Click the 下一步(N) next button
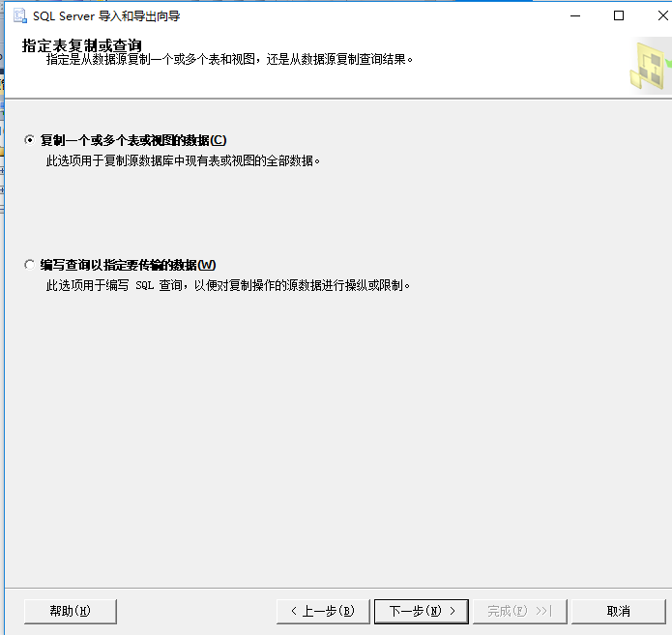This screenshot has height=635, width=672. (422, 611)
